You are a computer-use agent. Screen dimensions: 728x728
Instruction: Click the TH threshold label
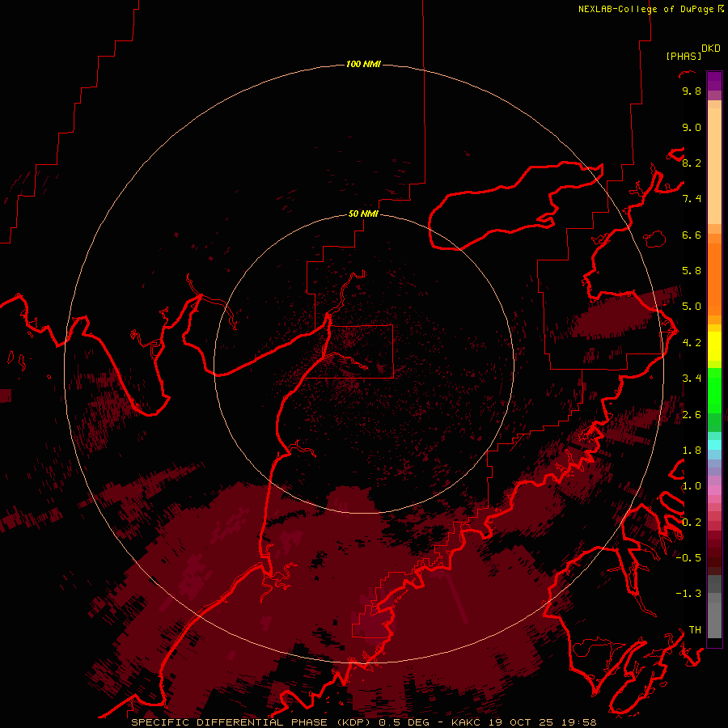coord(695,630)
